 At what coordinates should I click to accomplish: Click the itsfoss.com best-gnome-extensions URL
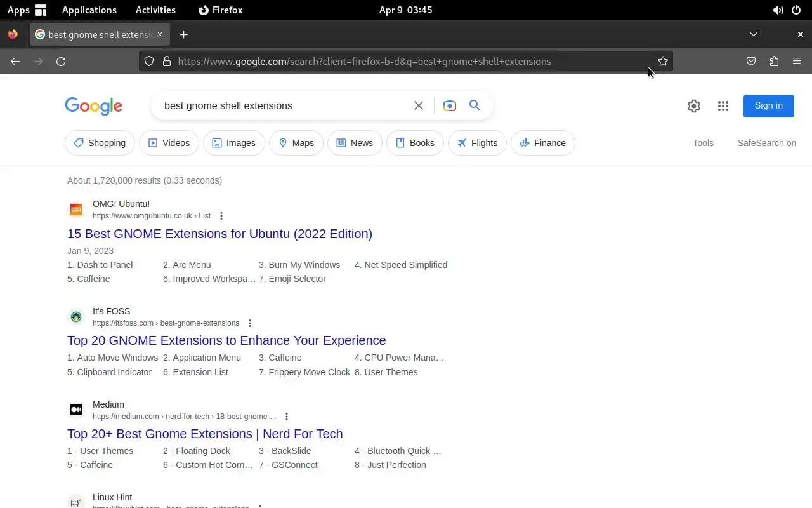166,323
